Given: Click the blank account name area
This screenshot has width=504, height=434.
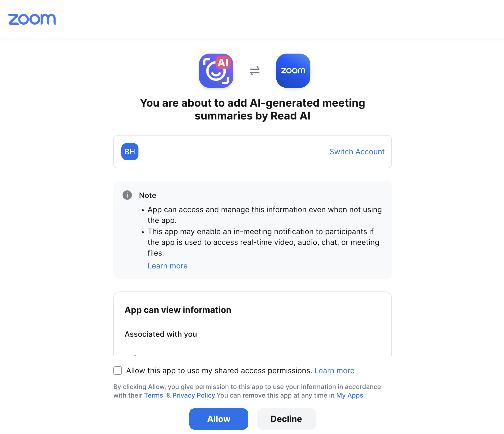Looking at the screenshot, I should pyautogui.click(x=233, y=152).
